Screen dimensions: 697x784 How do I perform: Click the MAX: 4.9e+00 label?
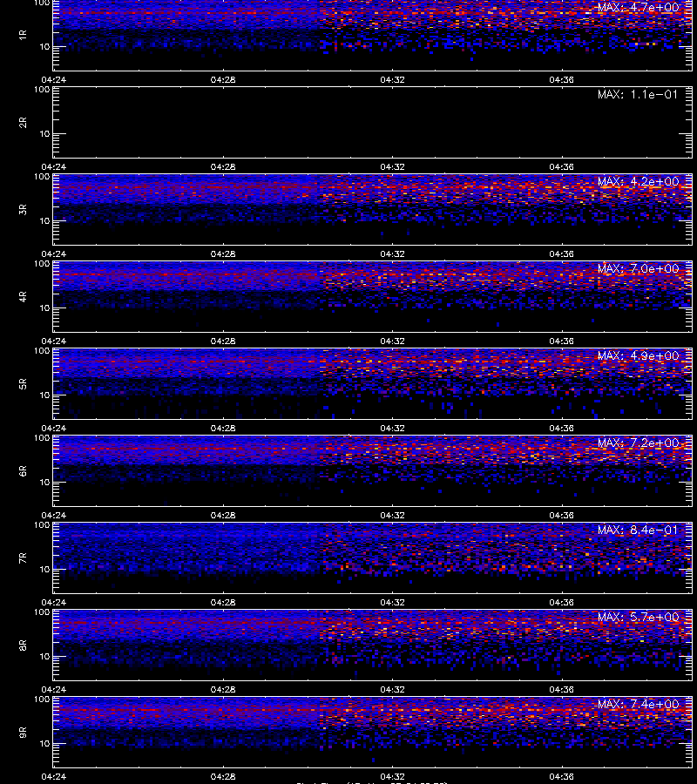click(638, 355)
